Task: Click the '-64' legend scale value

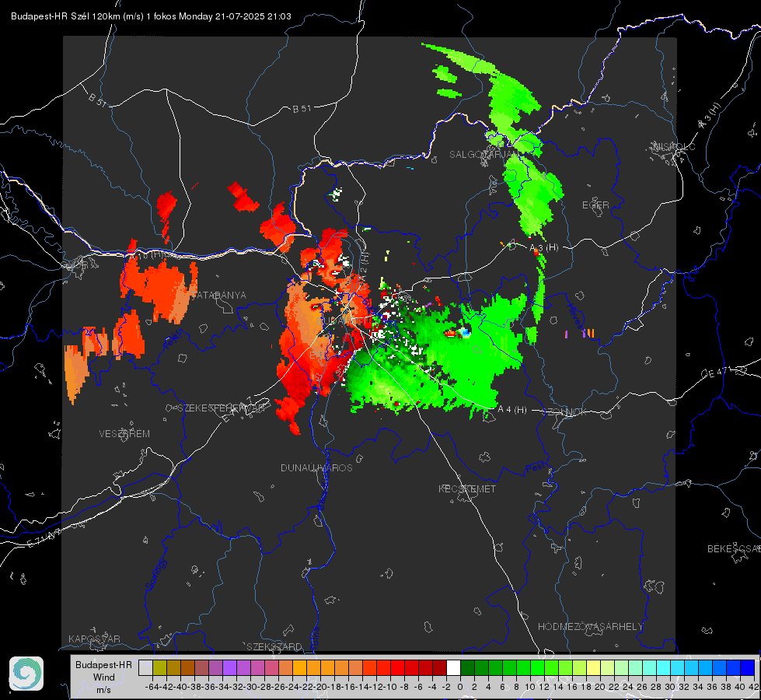Action: pyautogui.click(x=152, y=687)
